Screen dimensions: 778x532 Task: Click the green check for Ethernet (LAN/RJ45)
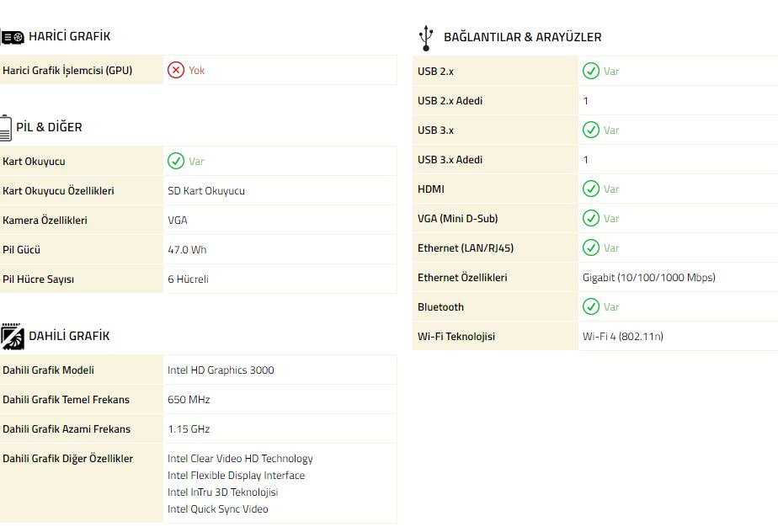591,247
